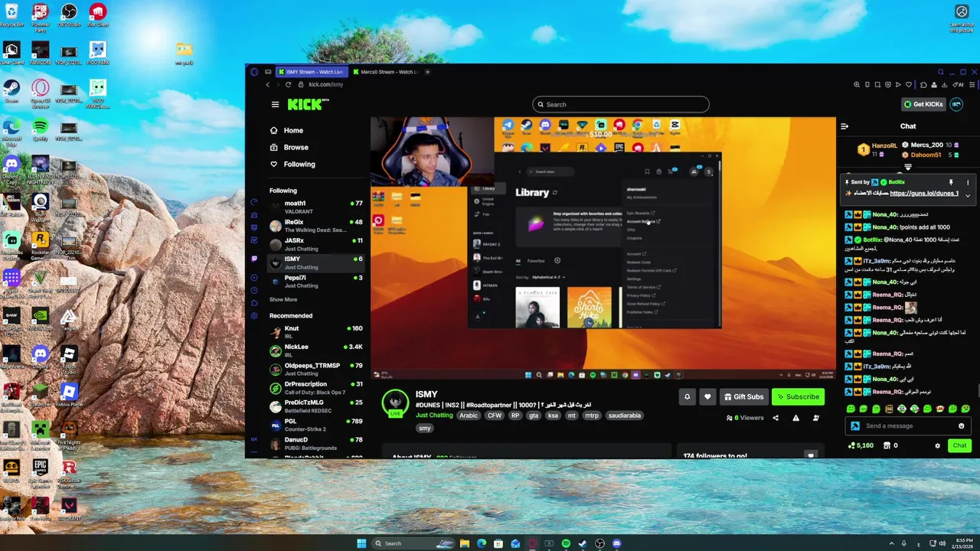Screen dimensions: 980x551
Task: Open PGL Counter-Strike 2 channel
Action: point(316,425)
